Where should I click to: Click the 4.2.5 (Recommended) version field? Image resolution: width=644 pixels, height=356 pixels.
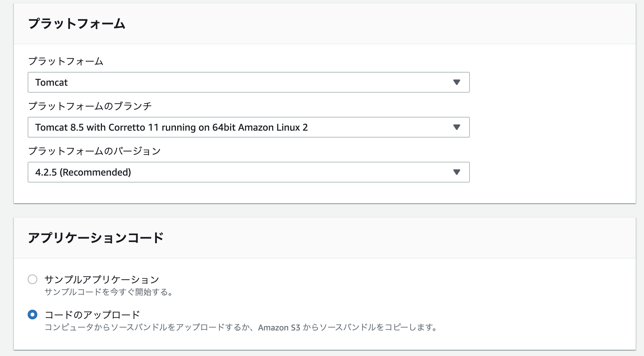(84, 172)
